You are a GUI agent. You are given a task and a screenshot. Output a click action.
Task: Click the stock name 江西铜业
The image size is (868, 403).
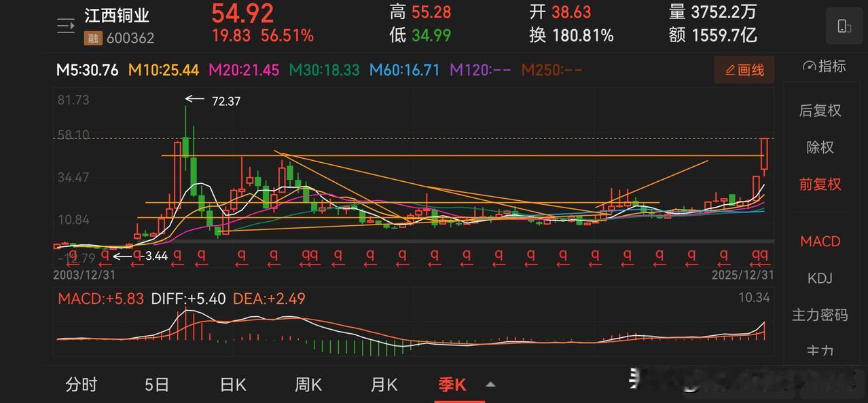click(x=117, y=16)
